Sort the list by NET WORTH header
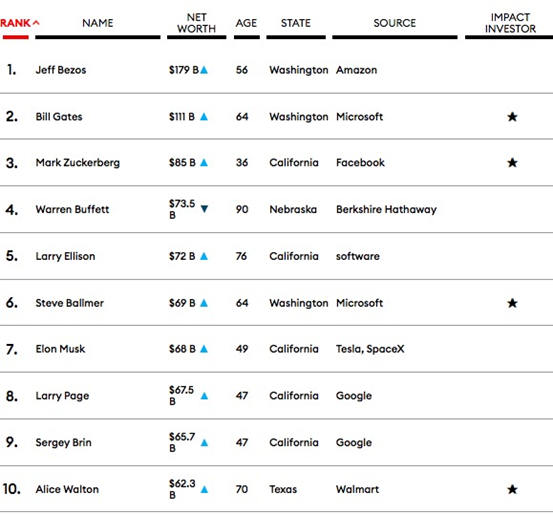 pos(196,23)
